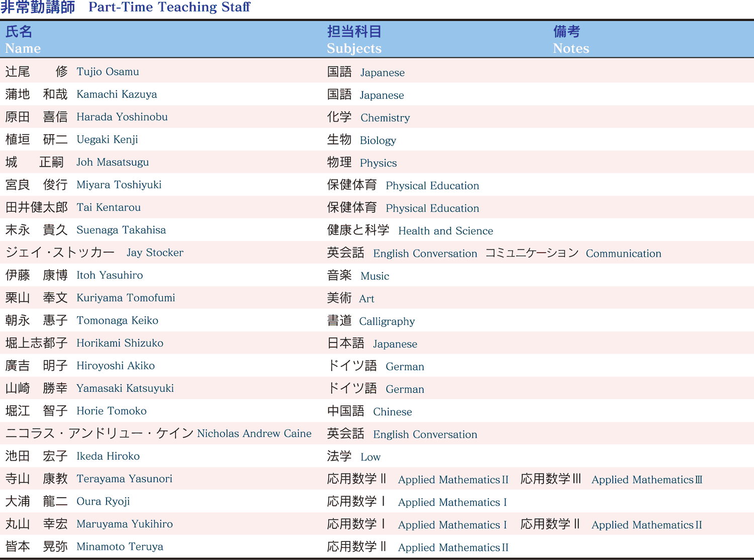This screenshot has height=560, width=754.
Task: Select the name 'Jay Stocker'
Action: click(x=155, y=252)
